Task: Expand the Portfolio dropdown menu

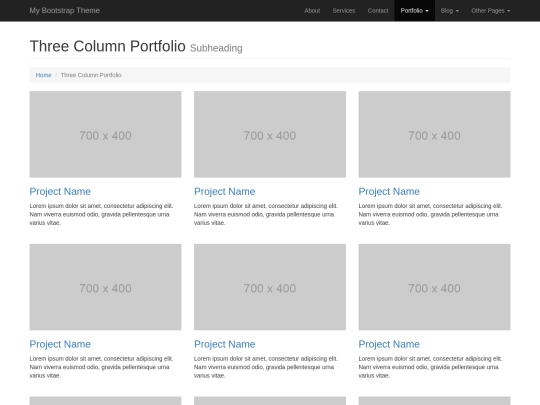Action: (414, 11)
